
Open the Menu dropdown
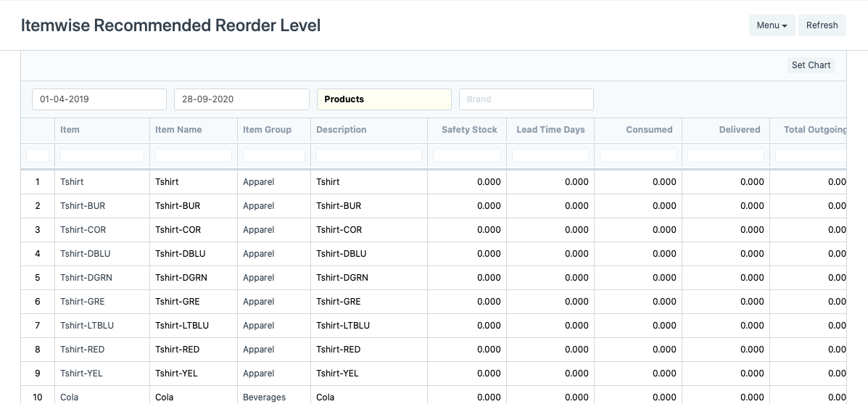pyautogui.click(x=772, y=25)
